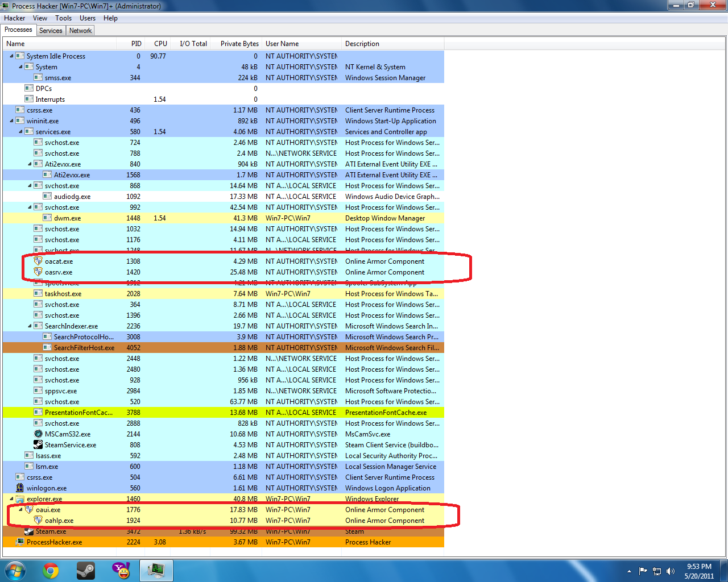Collapse the System Idle Process tree node
The height and width of the screenshot is (582, 728).
(11, 56)
